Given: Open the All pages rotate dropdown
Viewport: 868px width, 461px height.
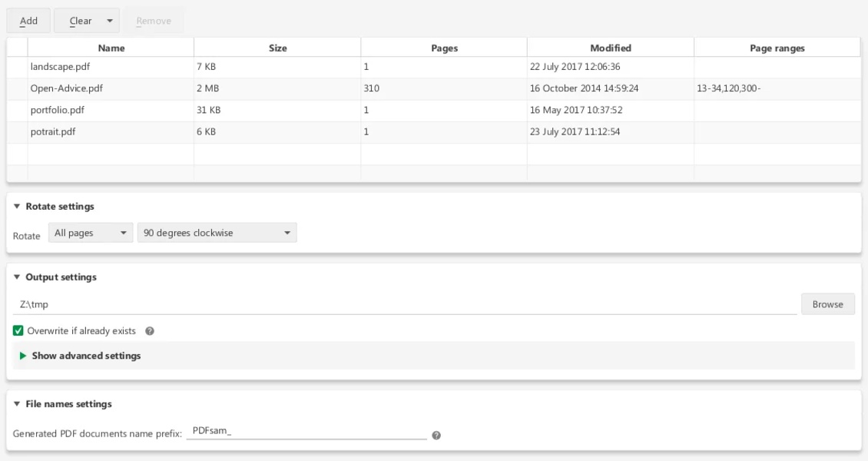Looking at the screenshot, I should (90, 233).
